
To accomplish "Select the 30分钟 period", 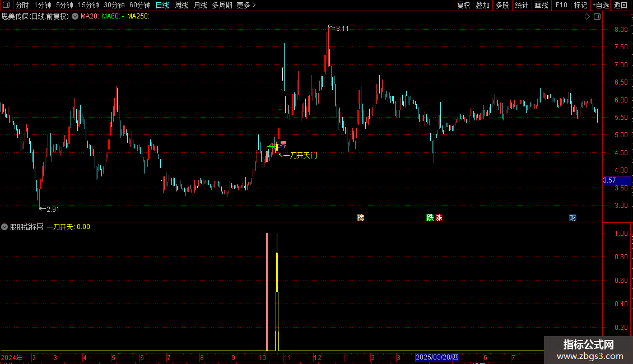I will pyautogui.click(x=114, y=5).
